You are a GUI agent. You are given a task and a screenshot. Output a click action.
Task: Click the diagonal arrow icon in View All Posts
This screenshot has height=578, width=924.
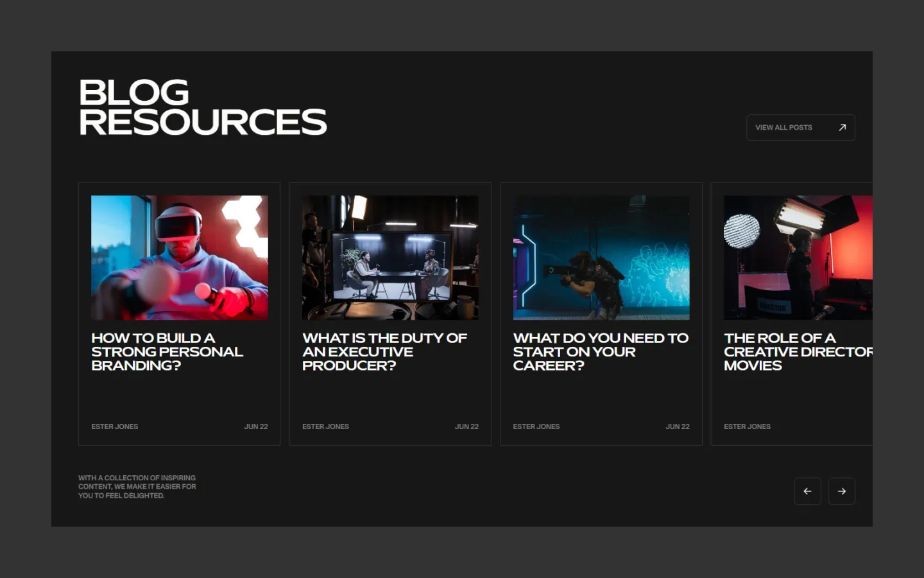[842, 128]
